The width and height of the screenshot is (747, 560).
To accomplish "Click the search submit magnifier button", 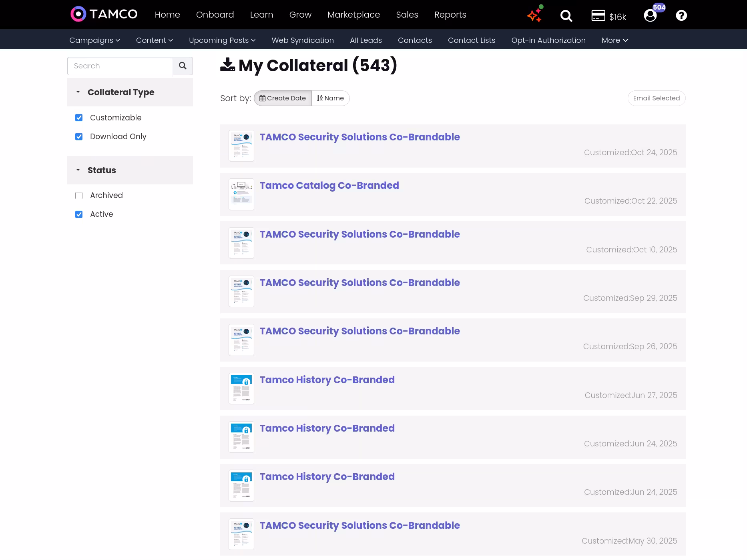I will (x=183, y=66).
